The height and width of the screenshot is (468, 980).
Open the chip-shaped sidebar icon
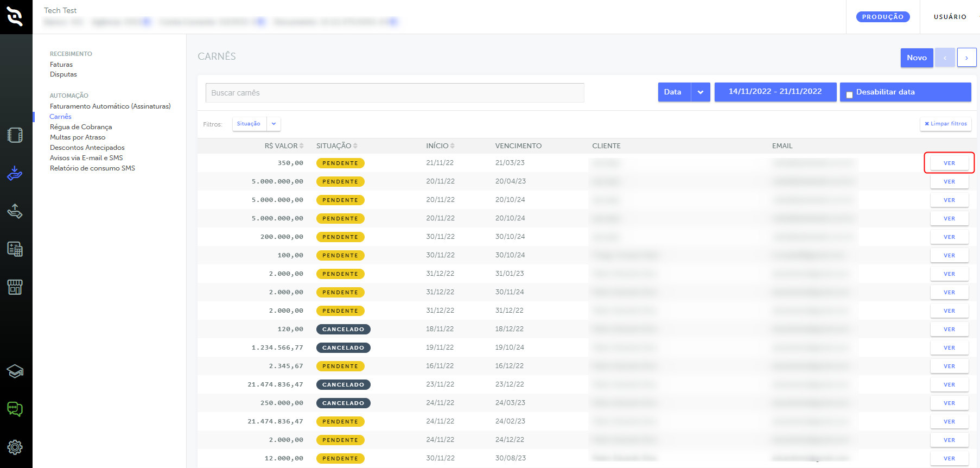[15, 135]
